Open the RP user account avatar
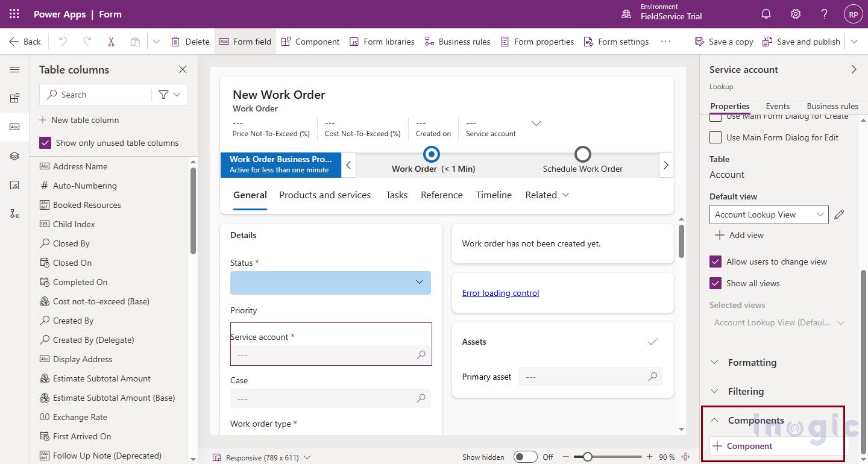The width and height of the screenshot is (868, 464). coord(853,14)
